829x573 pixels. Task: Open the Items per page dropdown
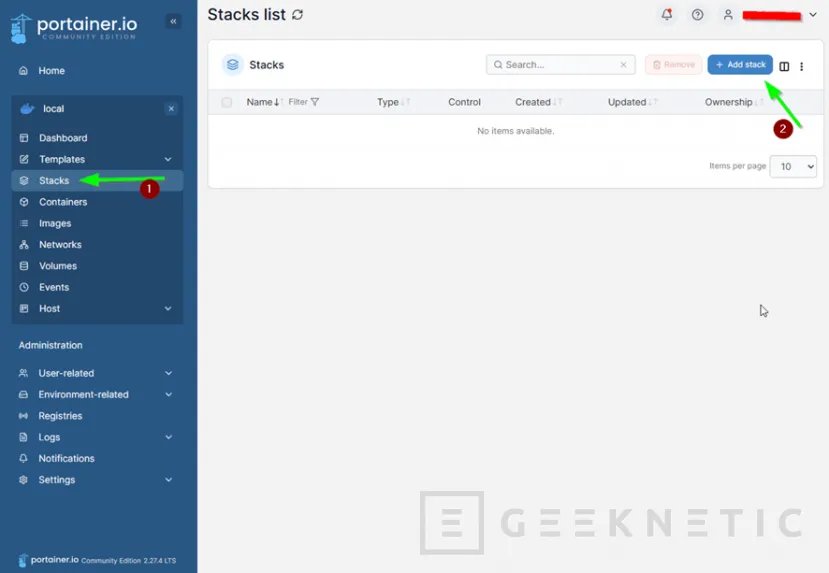[x=793, y=167]
